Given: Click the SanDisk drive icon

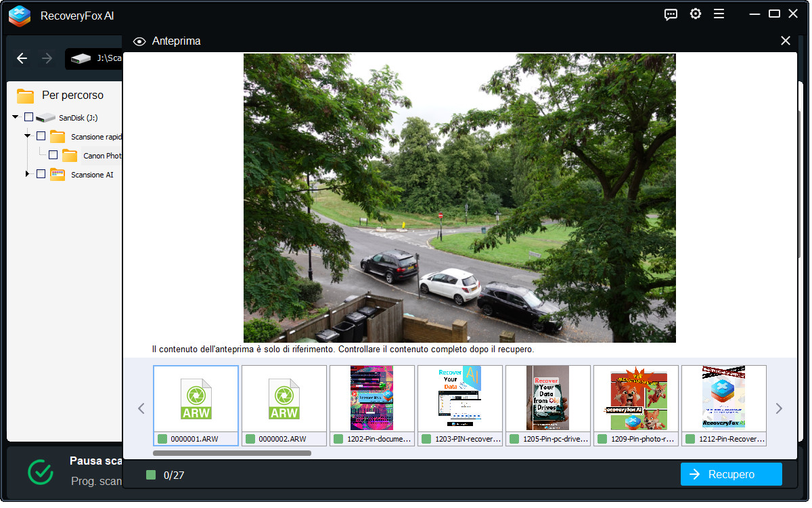Looking at the screenshot, I should [x=45, y=118].
